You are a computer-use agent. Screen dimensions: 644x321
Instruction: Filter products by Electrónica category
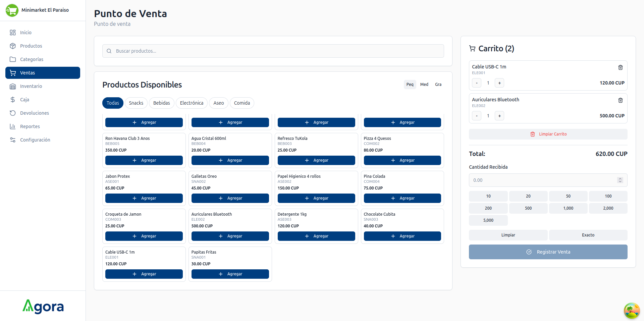tap(192, 103)
